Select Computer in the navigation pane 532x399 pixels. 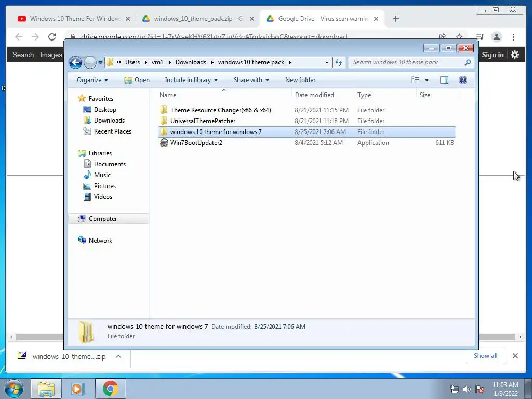[x=103, y=219]
